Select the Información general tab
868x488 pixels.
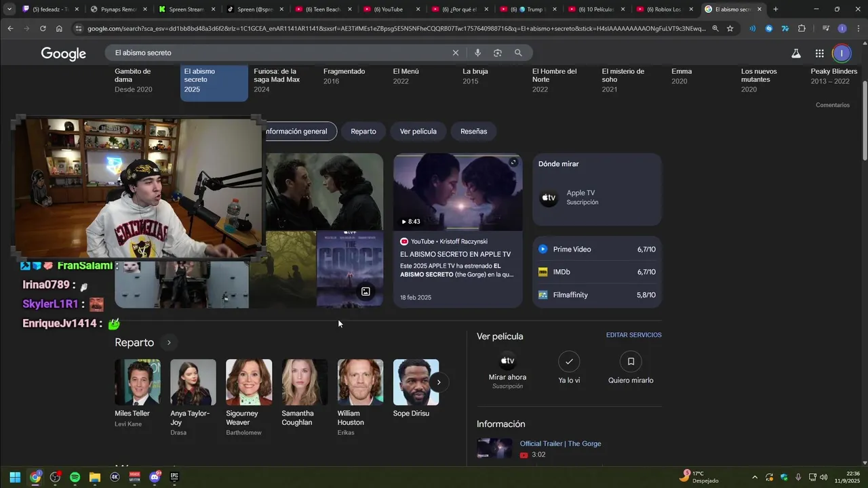(x=296, y=131)
